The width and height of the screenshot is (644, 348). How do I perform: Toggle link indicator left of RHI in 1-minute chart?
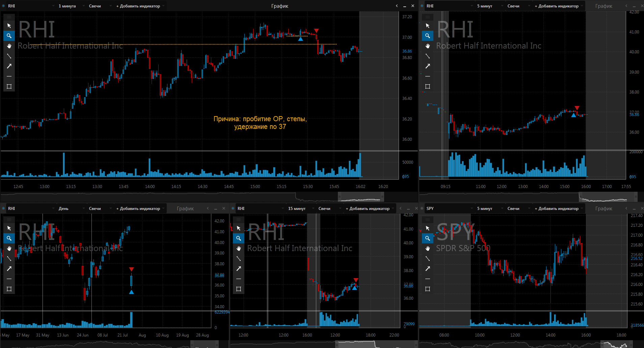3,6
